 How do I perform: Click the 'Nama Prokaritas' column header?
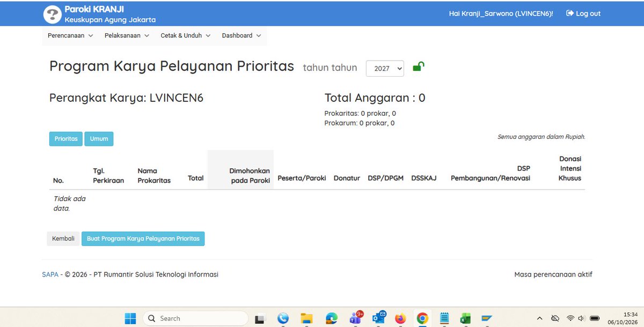[x=154, y=176]
